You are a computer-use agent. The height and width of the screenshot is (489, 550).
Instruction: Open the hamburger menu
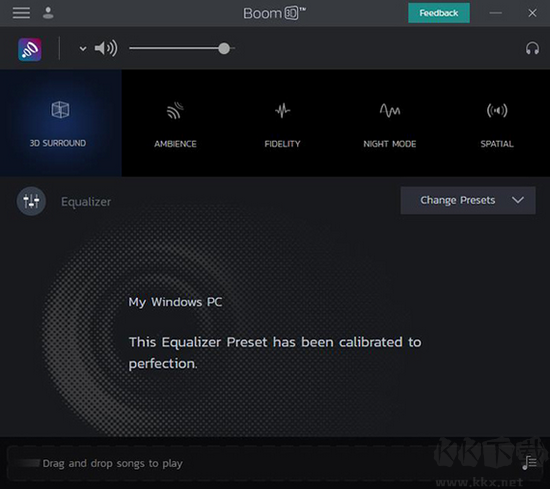click(x=21, y=13)
